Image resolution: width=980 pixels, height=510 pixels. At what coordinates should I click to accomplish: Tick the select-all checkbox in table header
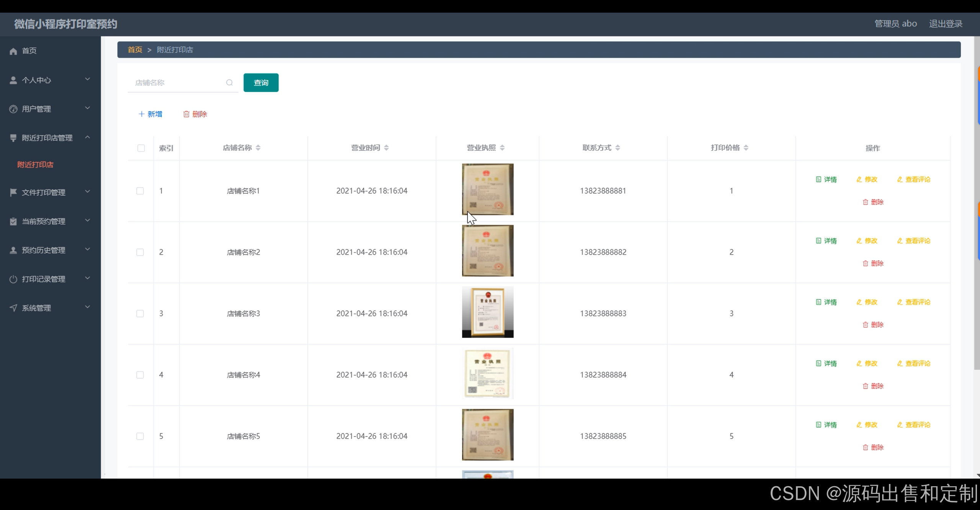(x=141, y=148)
